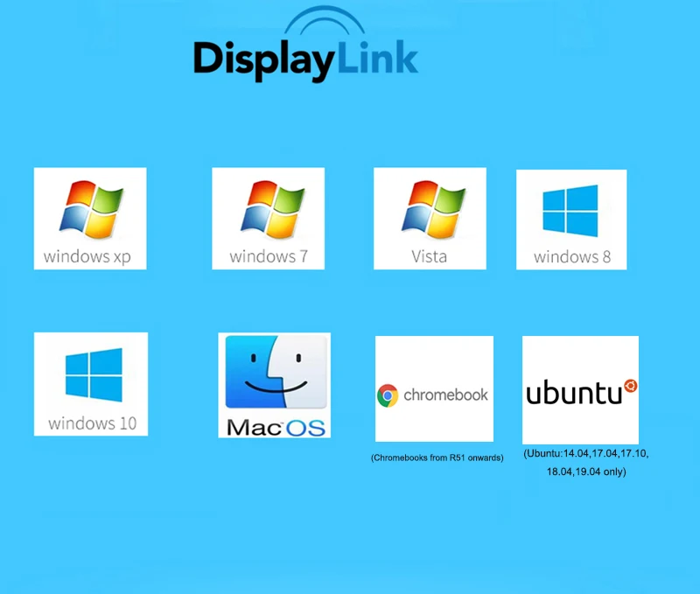This screenshot has width=700, height=594.
Task: Click the 'windows 10' label text
Action: [x=93, y=423]
